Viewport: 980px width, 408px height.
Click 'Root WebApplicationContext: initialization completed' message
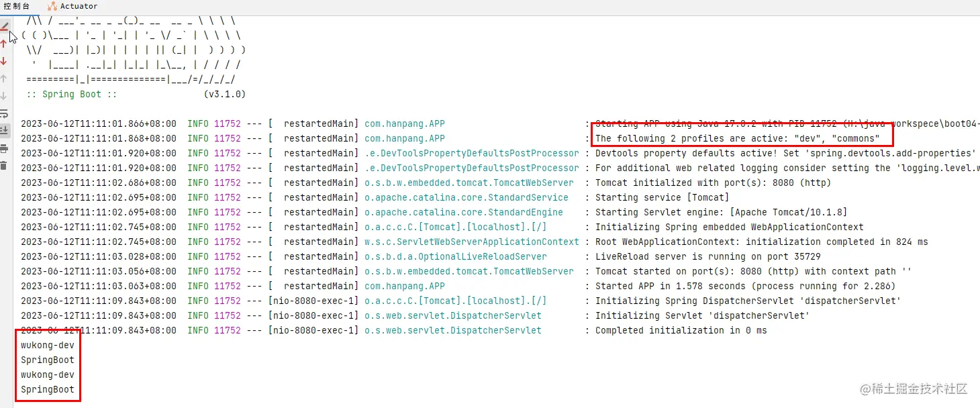pyautogui.click(x=761, y=242)
